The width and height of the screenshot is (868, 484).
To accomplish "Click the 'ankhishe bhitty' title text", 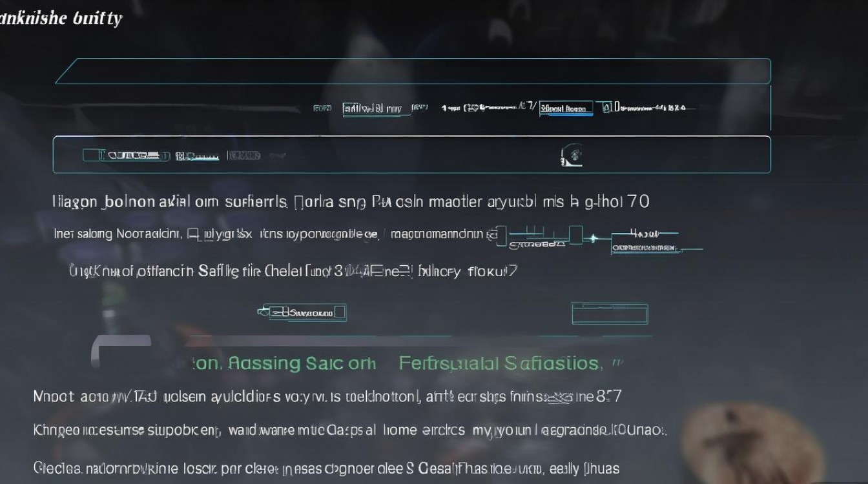I will [x=61, y=18].
